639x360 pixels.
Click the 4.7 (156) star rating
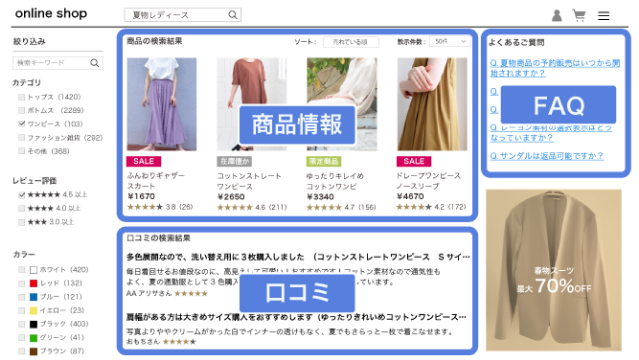[341, 208]
